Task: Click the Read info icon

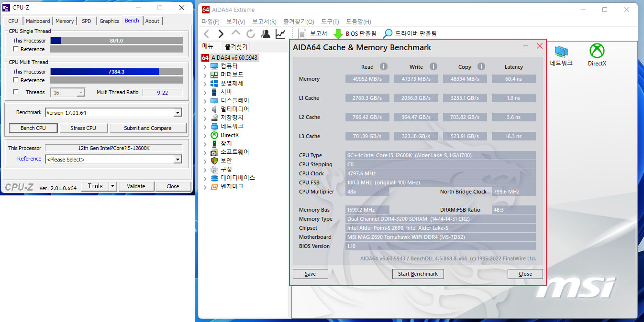Action: pyautogui.click(x=384, y=67)
